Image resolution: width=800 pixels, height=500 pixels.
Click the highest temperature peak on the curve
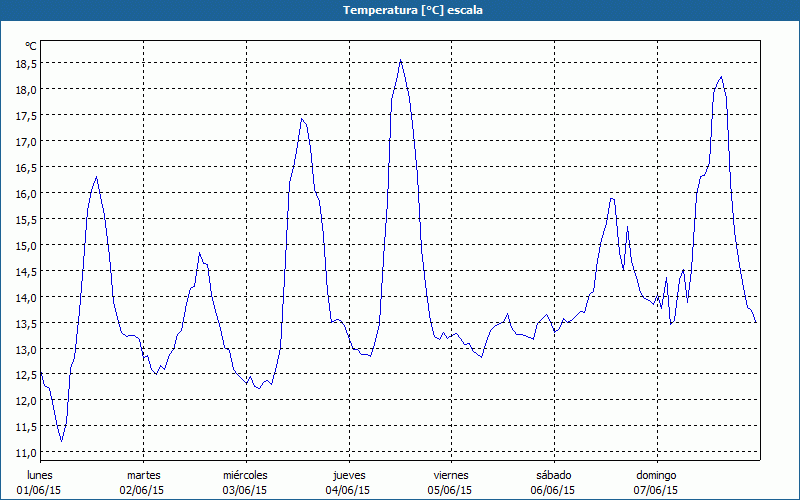(x=401, y=60)
